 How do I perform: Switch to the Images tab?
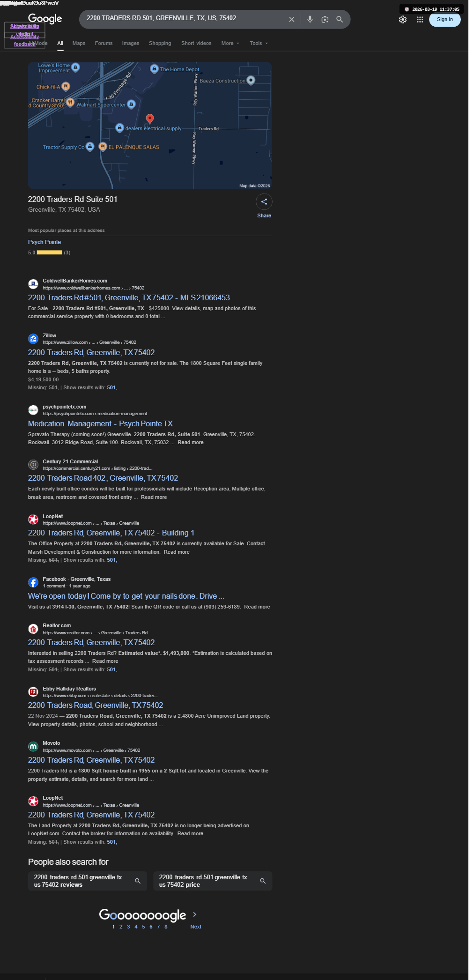(131, 43)
